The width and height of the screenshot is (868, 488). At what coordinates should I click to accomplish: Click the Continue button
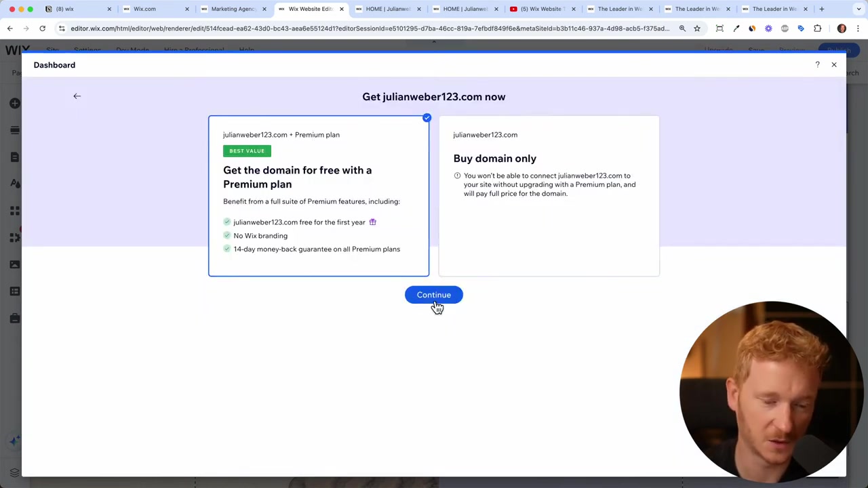434,295
